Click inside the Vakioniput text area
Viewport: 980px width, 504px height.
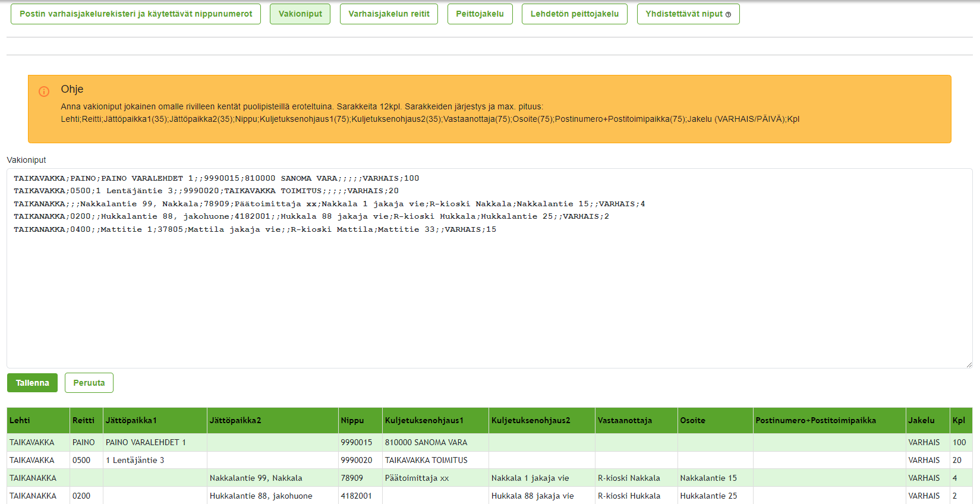pyautogui.click(x=490, y=268)
